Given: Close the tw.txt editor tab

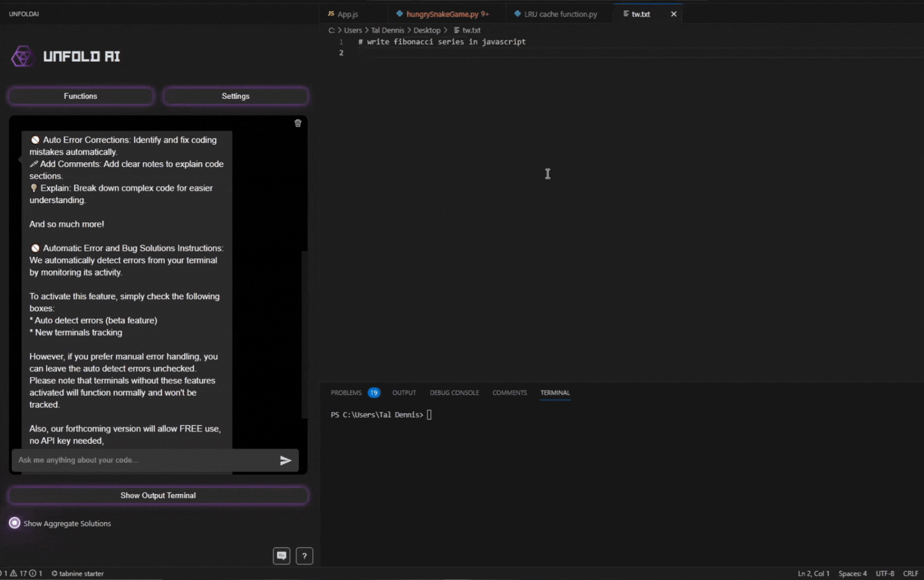Looking at the screenshot, I should (673, 14).
